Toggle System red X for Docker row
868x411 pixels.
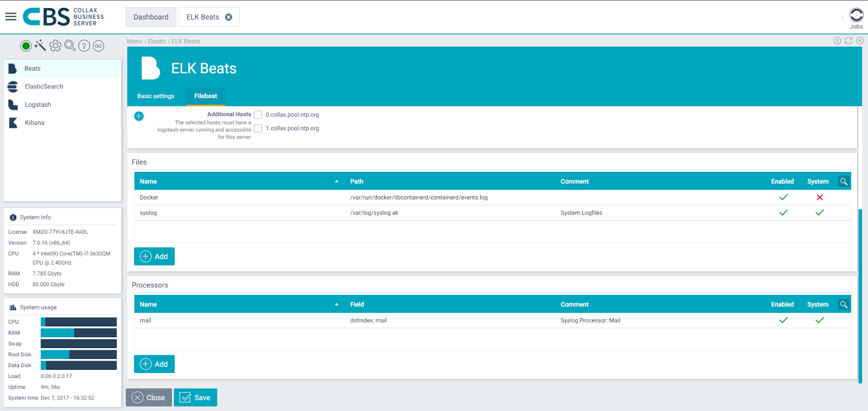(820, 197)
